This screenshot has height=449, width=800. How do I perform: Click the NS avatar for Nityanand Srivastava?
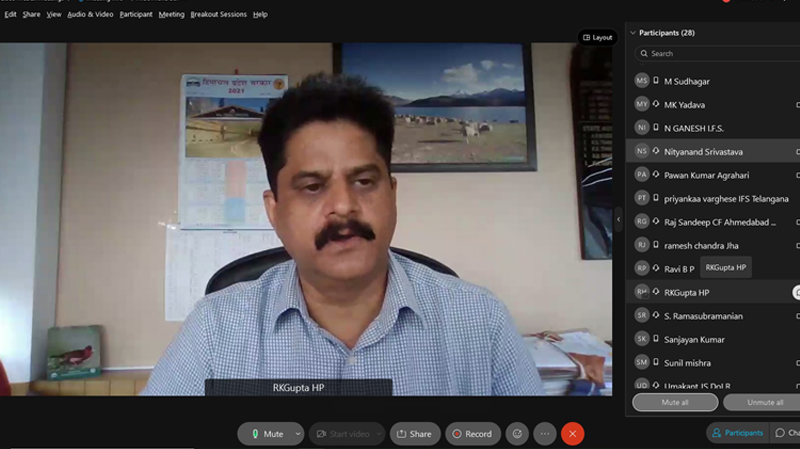(x=642, y=151)
